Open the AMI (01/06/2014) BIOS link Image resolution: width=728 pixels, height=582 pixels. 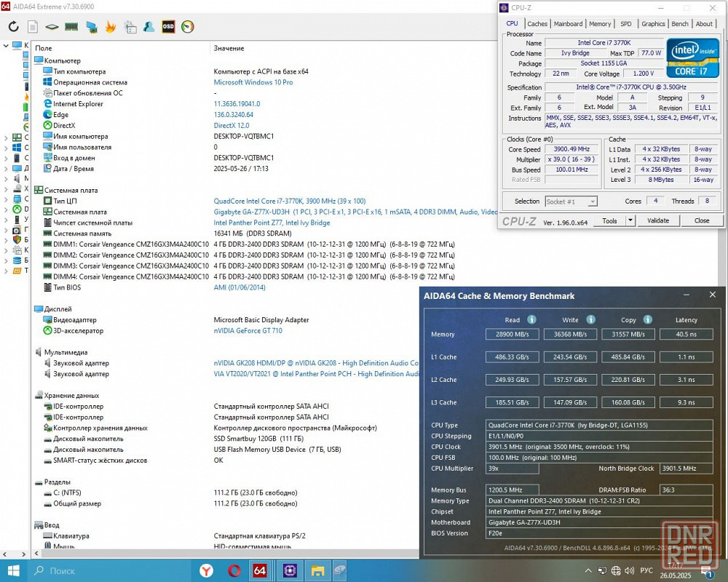pos(239,287)
